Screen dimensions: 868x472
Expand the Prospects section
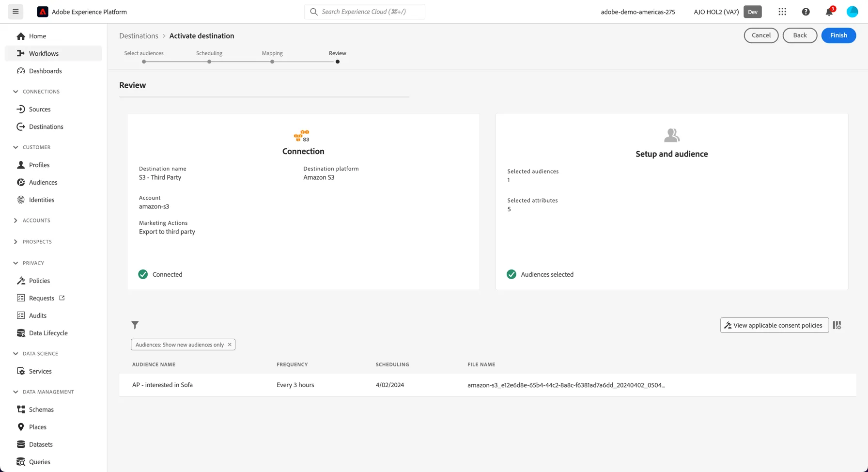click(x=15, y=242)
